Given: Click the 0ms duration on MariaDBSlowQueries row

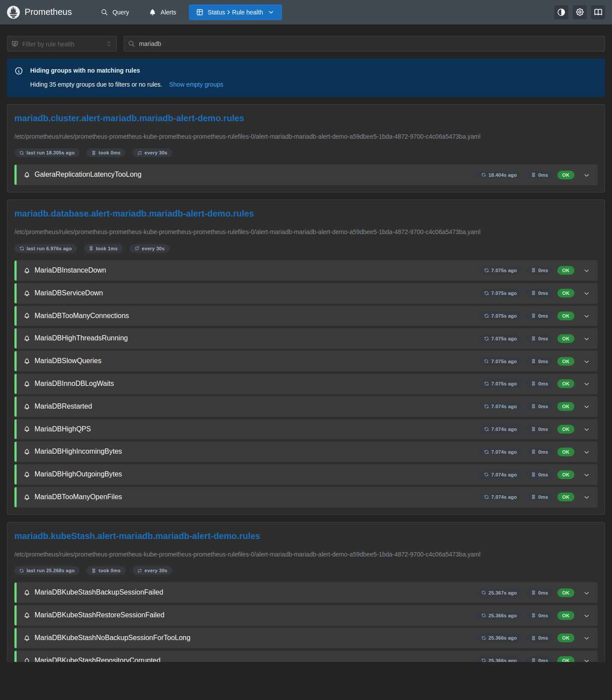Looking at the screenshot, I should click(x=540, y=361).
